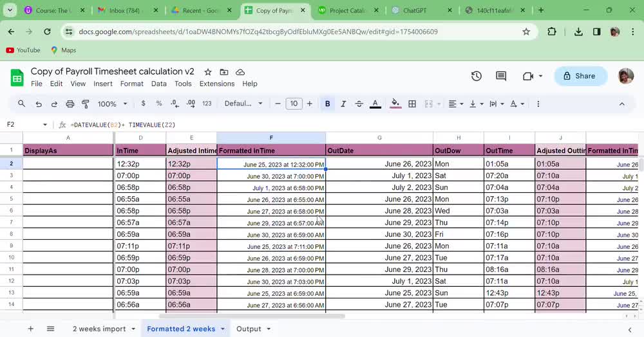Open the search menus magnifier icon
The image size is (644, 337).
tap(21, 104)
